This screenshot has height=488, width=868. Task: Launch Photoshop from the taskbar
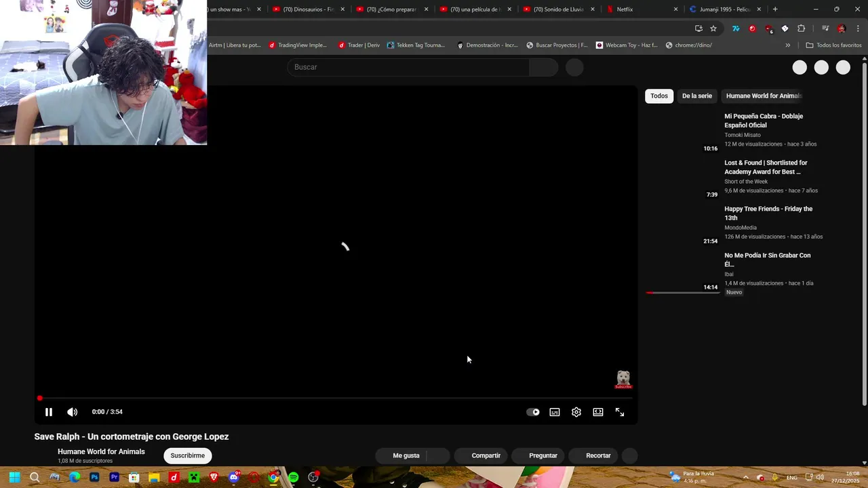point(94,478)
